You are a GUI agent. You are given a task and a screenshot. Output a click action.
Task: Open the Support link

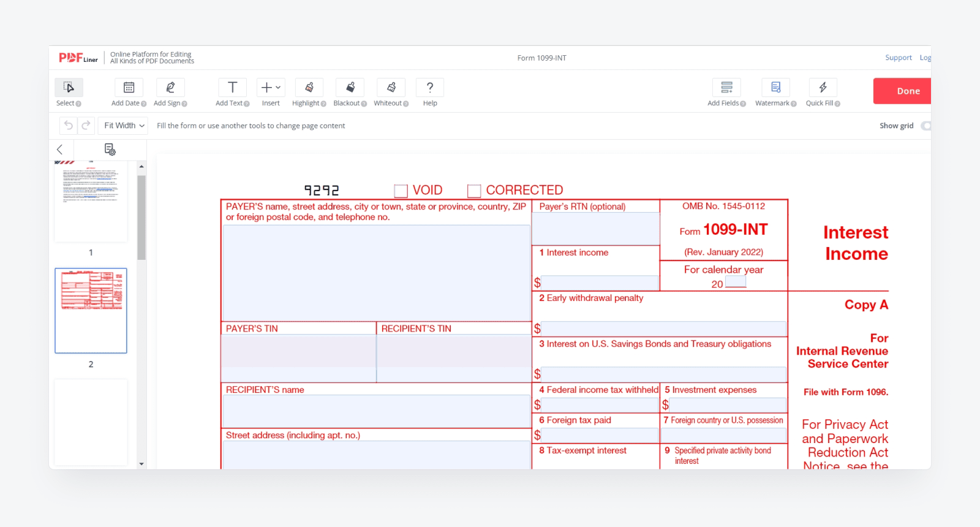pyautogui.click(x=898, y=58)
